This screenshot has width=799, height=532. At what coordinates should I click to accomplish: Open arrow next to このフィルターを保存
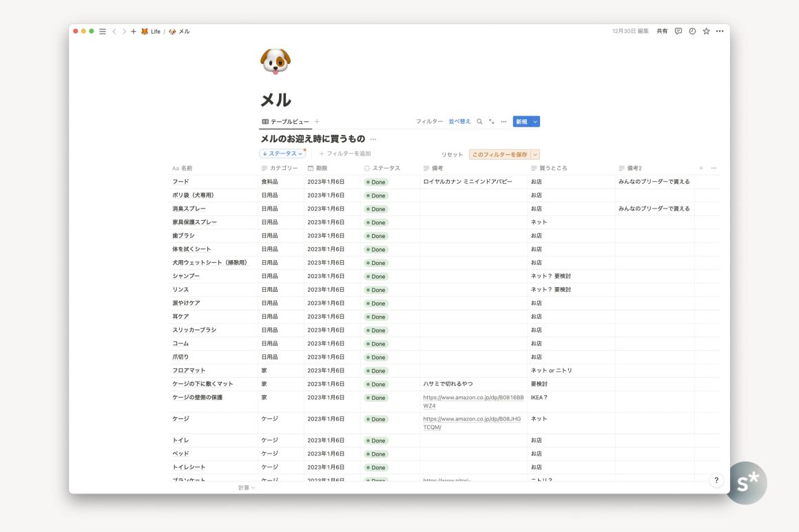(x=535, y=155)
